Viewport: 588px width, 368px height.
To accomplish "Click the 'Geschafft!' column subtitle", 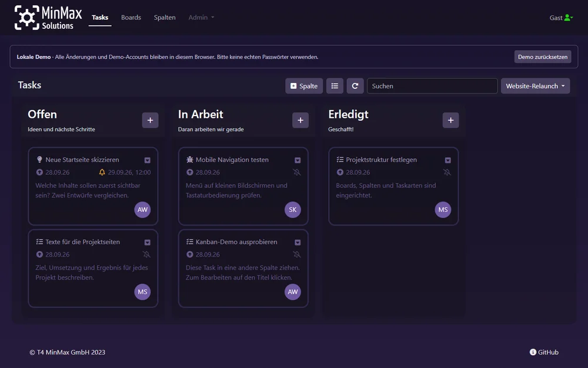I will (x=341, y=129).
